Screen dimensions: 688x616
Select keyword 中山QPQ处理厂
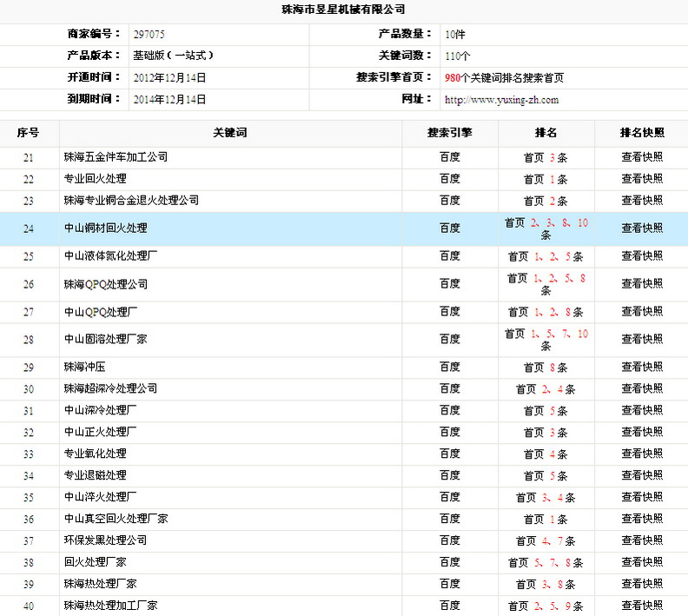101,312
